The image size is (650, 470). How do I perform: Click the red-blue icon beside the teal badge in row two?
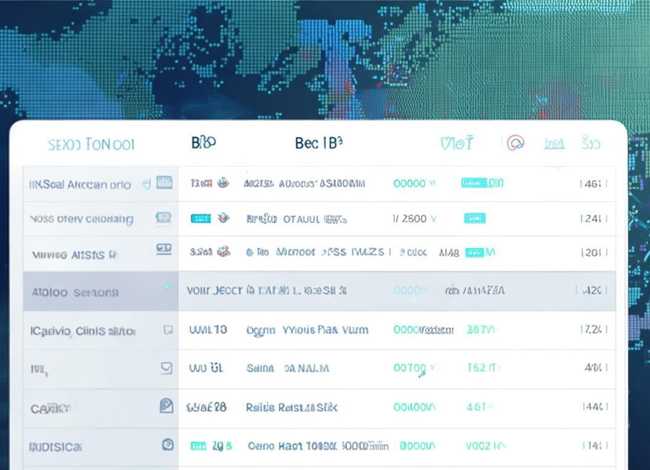pyautogui.click(x=223, y=218)
